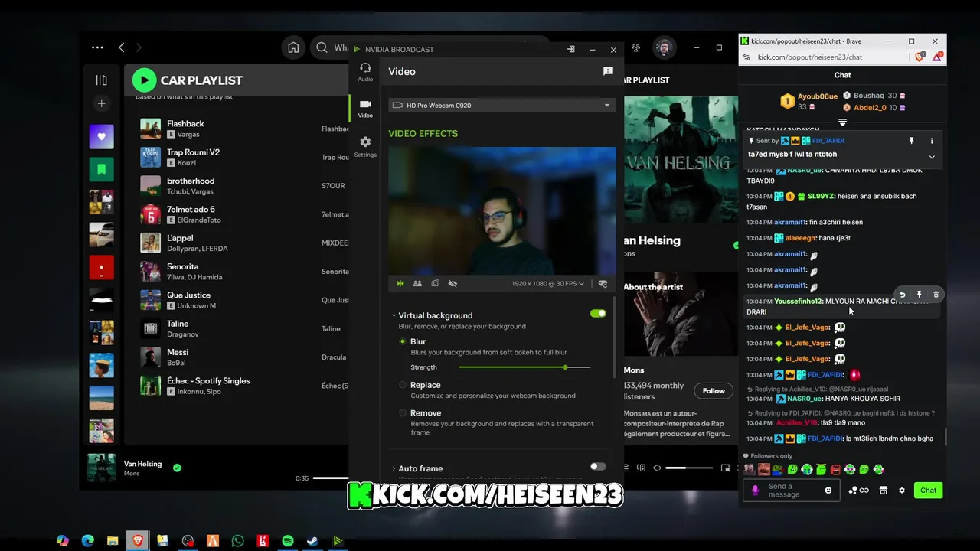
Task: Select the Video tab in NVIDIA Broadcast
Action: [365, 108]
